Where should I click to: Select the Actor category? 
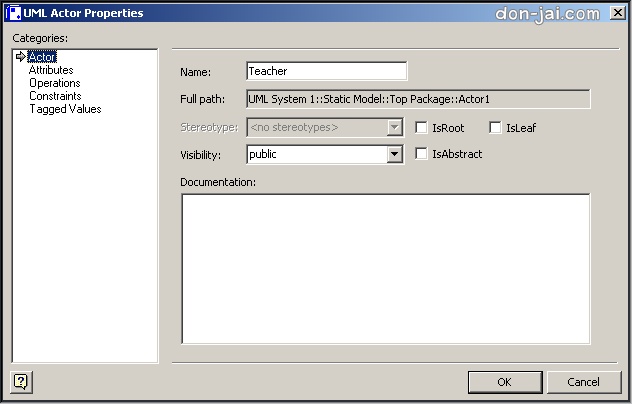[42, 57]
